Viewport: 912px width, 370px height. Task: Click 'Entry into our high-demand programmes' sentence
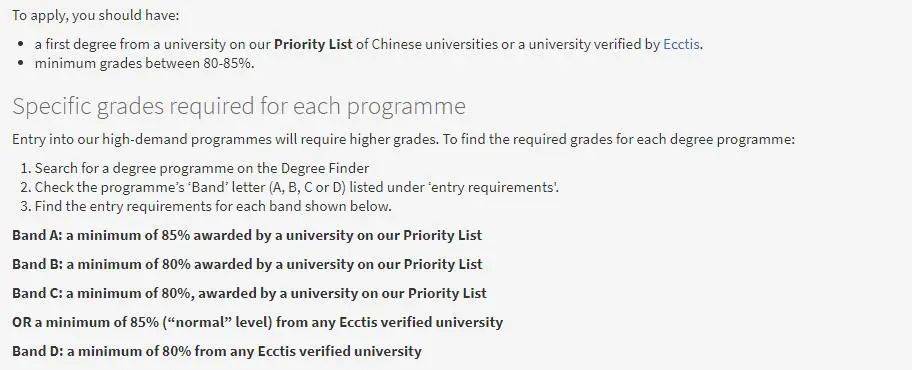tap(403, 140)
